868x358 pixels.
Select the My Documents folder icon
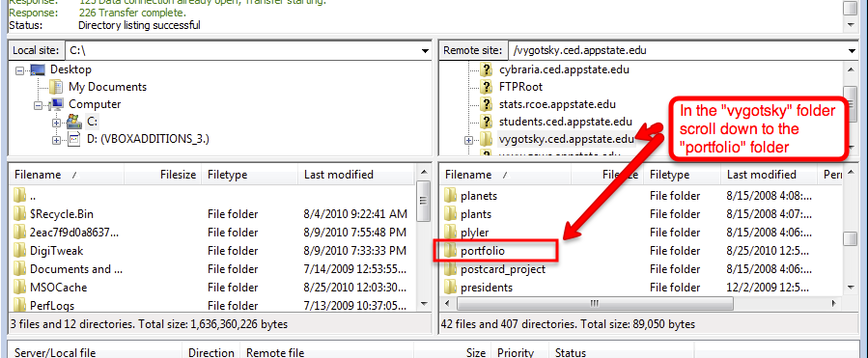click(x=55, y=87)
